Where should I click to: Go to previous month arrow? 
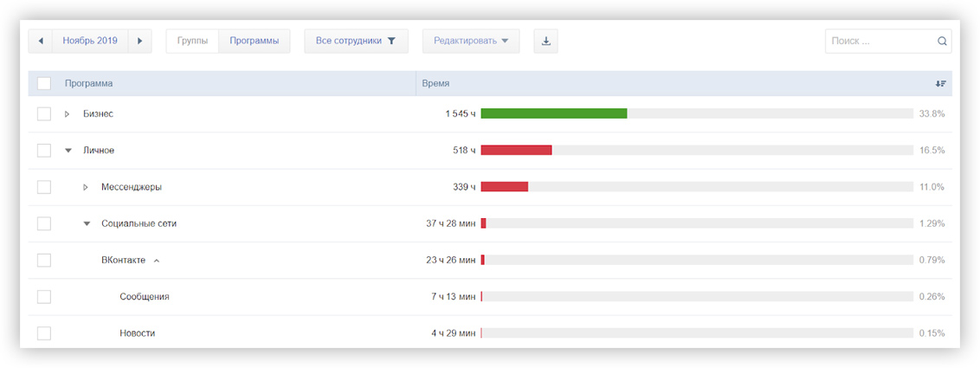(x=41, y=41)
